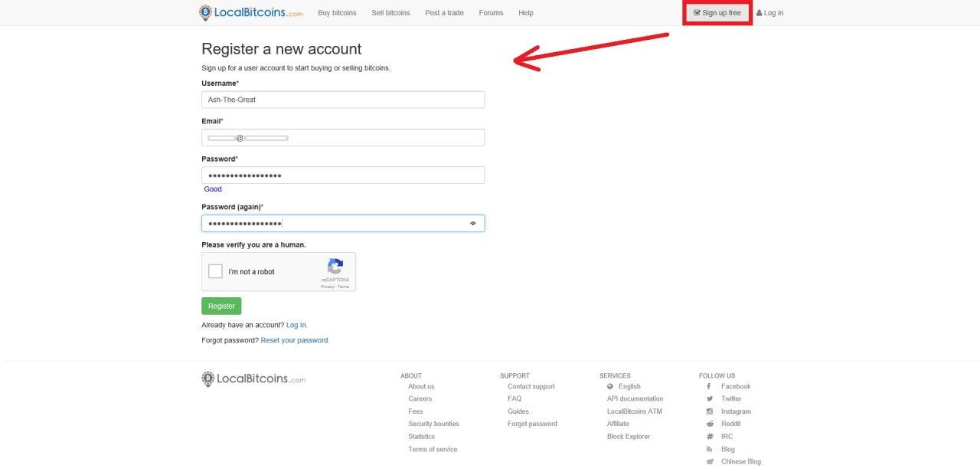
Task: Click the Reddit icon in footer
Action: click(710, 424)
